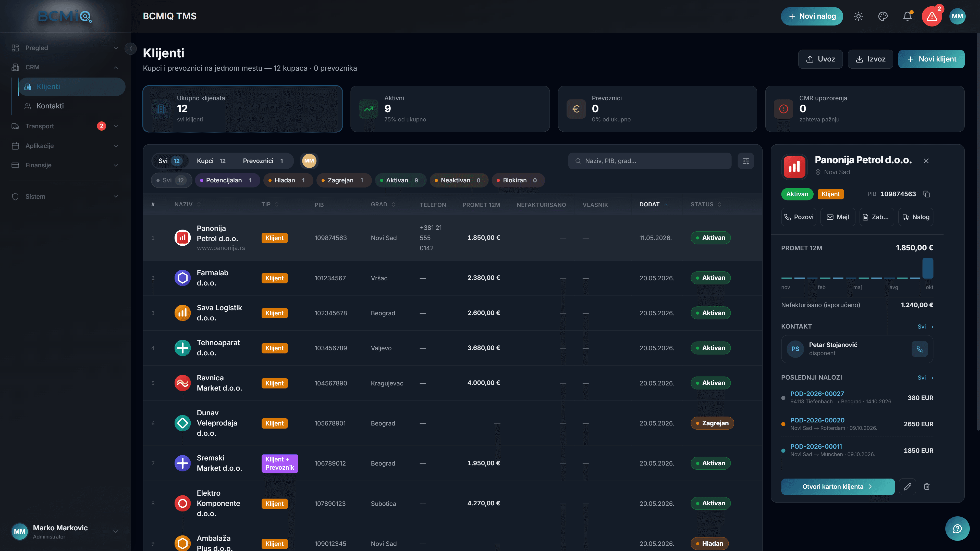980x551 pixels.
Task: Click the Novi klijent button
Action: click(x=931, y=59)
